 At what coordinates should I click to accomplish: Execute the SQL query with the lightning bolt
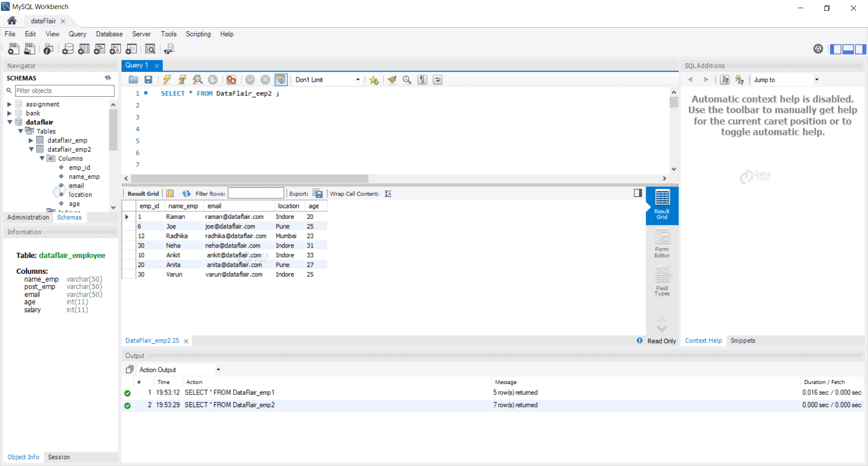pos(167,80)
